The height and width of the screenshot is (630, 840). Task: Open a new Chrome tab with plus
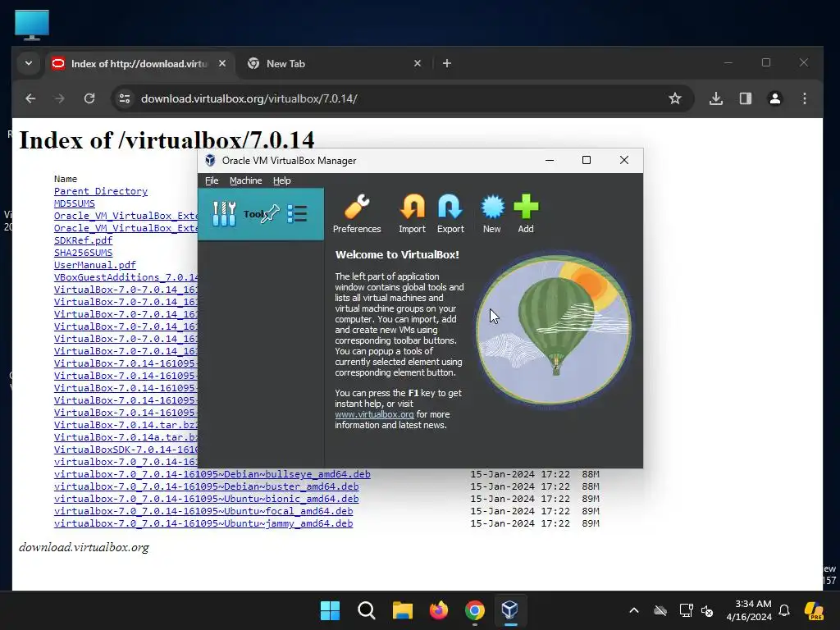[x=447, y=63]
